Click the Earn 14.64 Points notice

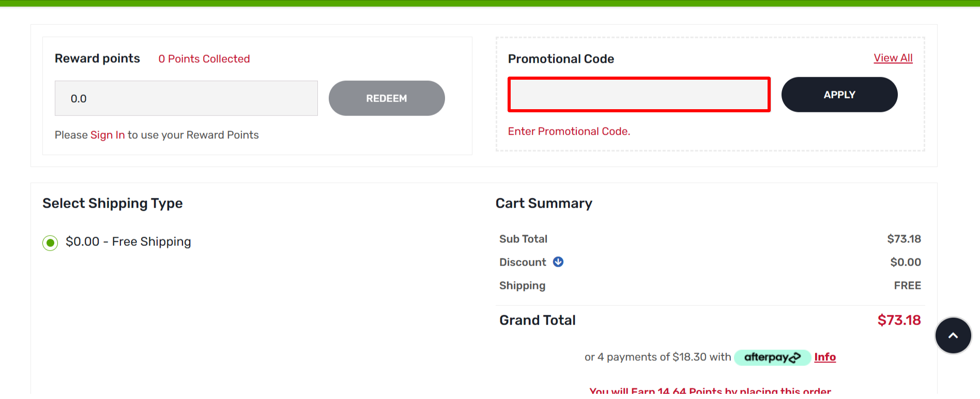point(711,391)
